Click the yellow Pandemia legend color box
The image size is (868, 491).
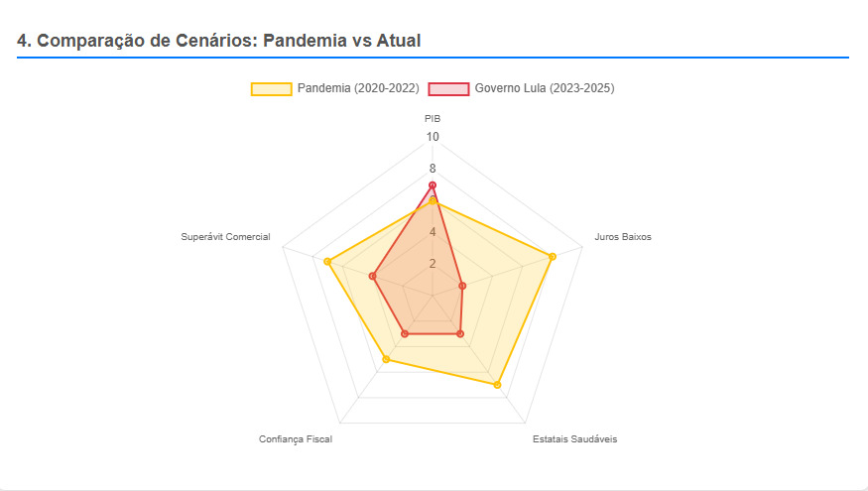coord(271,88)
